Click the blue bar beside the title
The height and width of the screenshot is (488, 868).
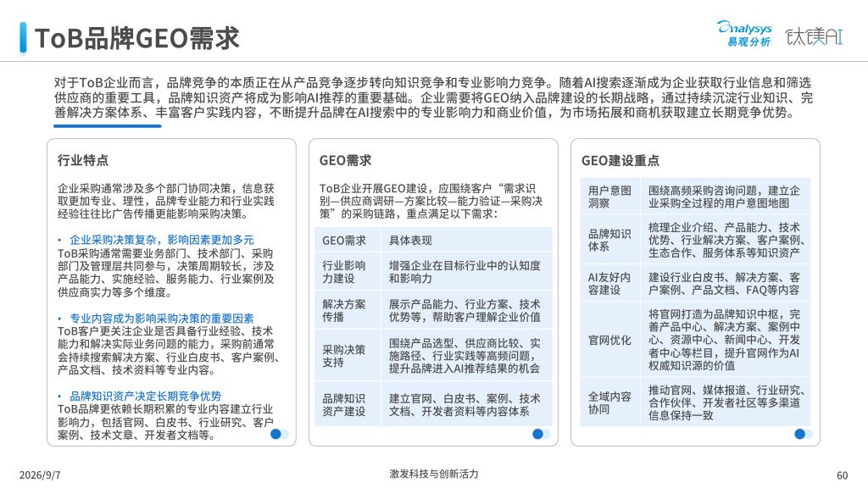tap(23, 37)
